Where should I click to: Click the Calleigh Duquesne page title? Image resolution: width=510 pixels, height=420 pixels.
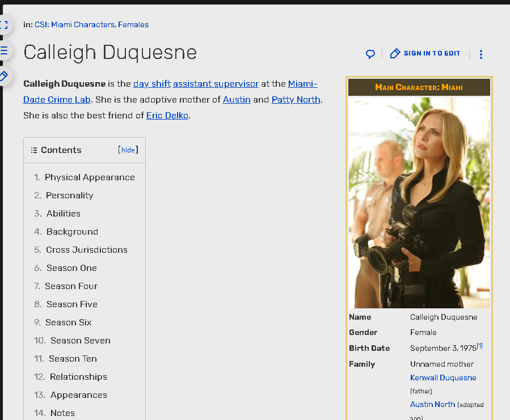[x=110, y=53]
